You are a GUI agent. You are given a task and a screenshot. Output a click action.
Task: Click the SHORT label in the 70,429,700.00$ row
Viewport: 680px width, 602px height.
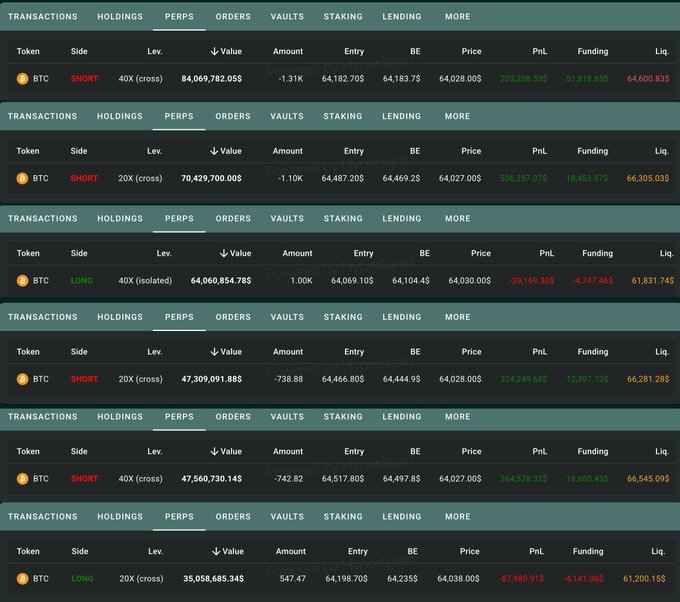tap(84, 178)
